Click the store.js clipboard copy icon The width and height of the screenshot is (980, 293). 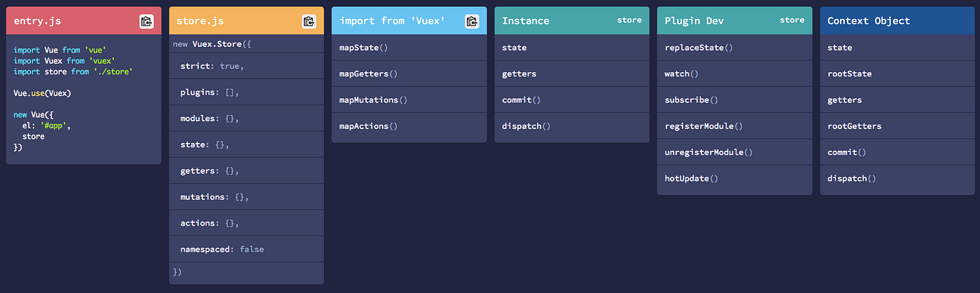[309, 21]
